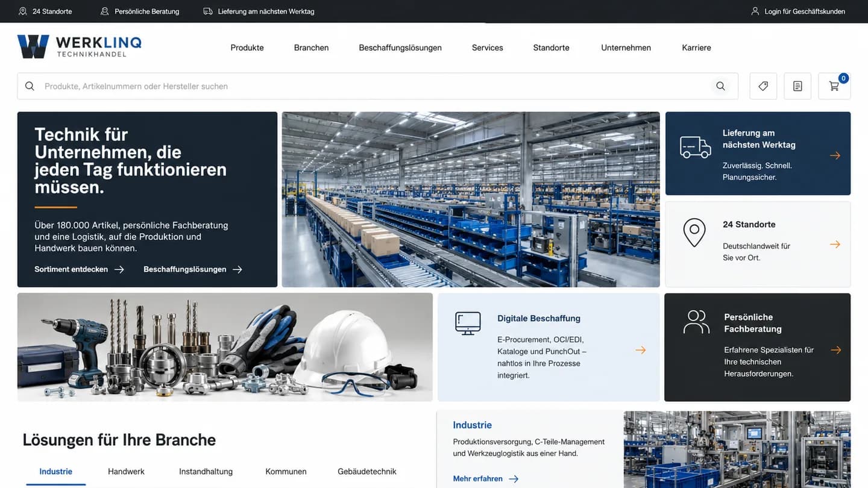Viewport: 868px width, 488px height.
Task: Open the order list document icon
Action: tap(797, 86)
